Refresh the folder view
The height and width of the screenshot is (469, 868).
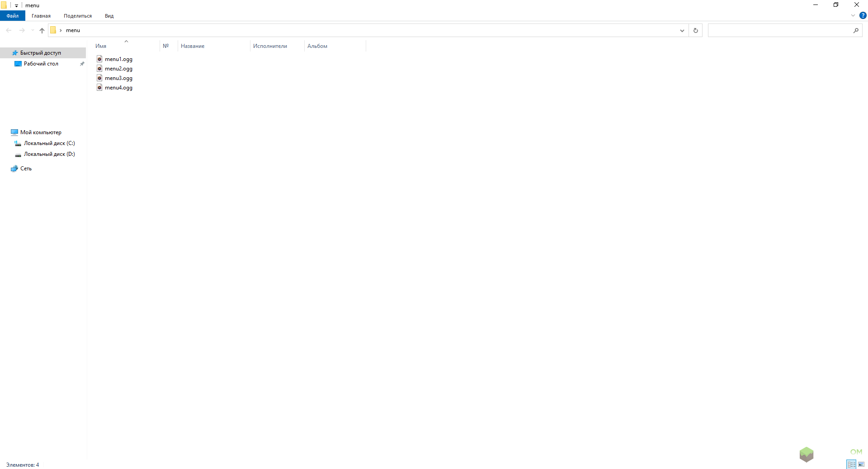point(696,30)
